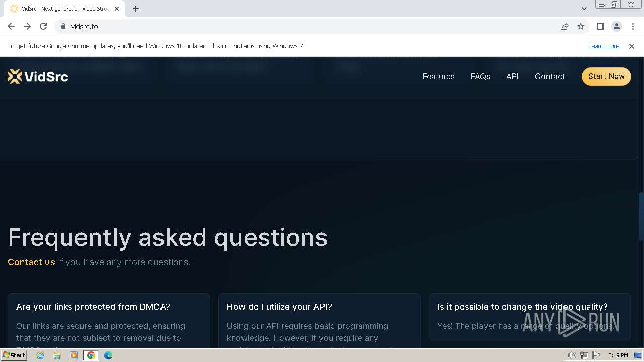Click the volume speaker tray icon

(572, 355)
